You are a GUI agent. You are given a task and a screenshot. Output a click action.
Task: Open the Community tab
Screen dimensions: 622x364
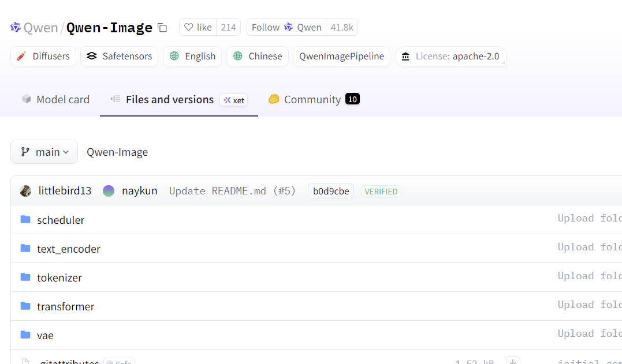(x=314, y=99)
